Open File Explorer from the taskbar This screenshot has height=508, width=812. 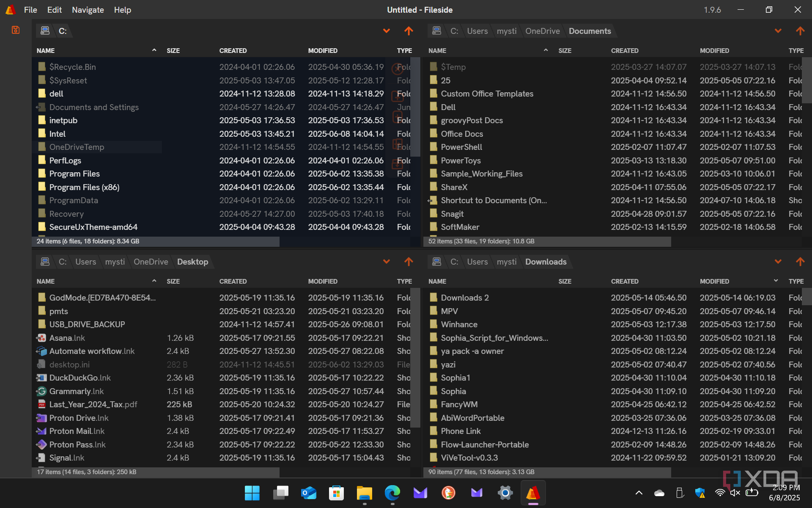[364, 493]
